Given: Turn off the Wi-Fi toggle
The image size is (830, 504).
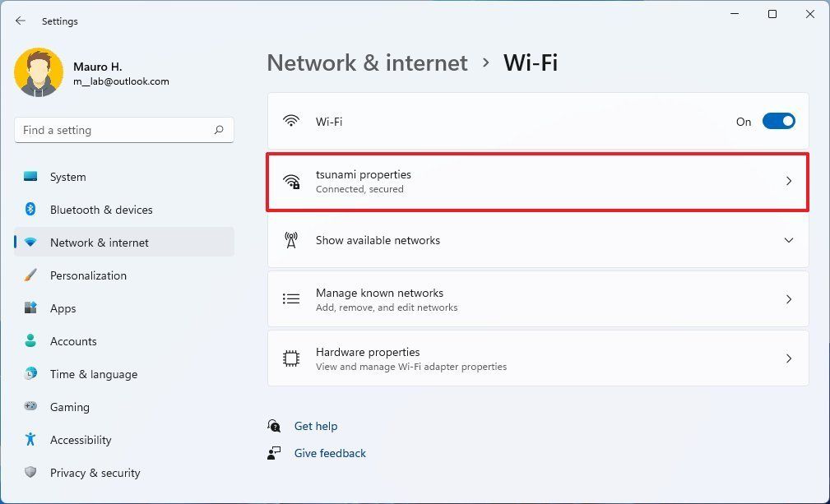Looking at the screenshot, I should 778,121.
